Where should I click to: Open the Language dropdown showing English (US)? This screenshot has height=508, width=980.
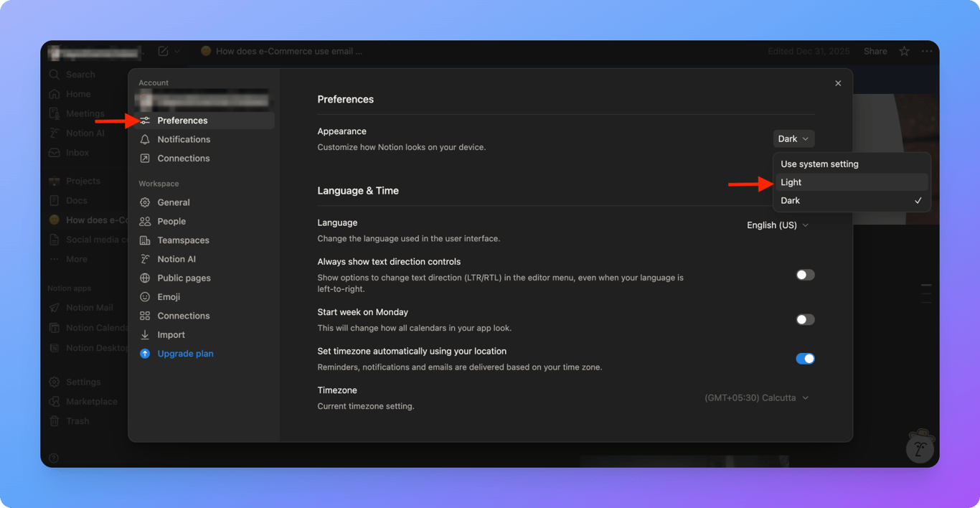(778, 225)
